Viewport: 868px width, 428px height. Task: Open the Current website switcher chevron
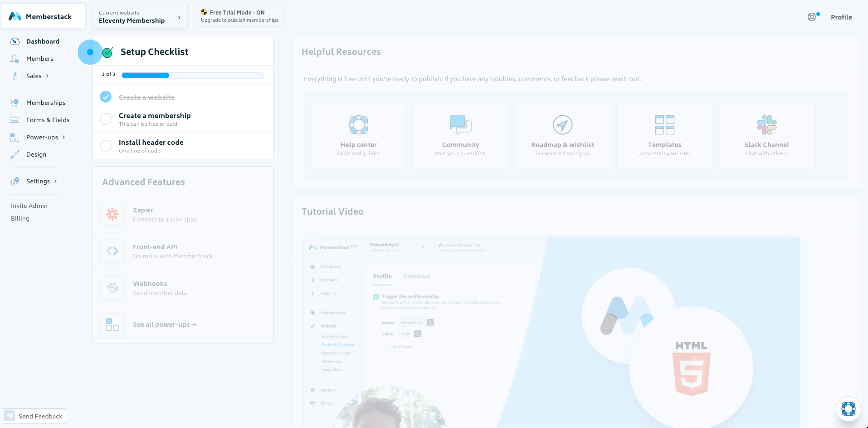[x=179, y=18]
